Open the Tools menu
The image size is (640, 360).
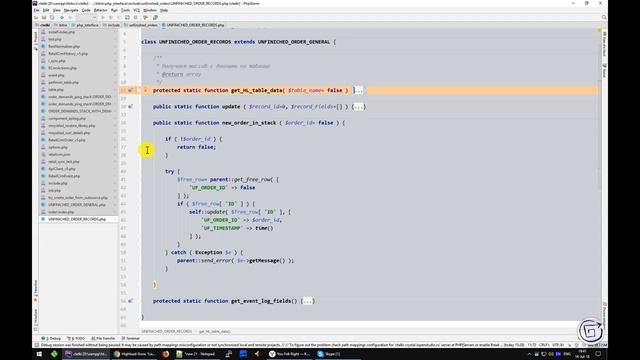pos(125,10)
